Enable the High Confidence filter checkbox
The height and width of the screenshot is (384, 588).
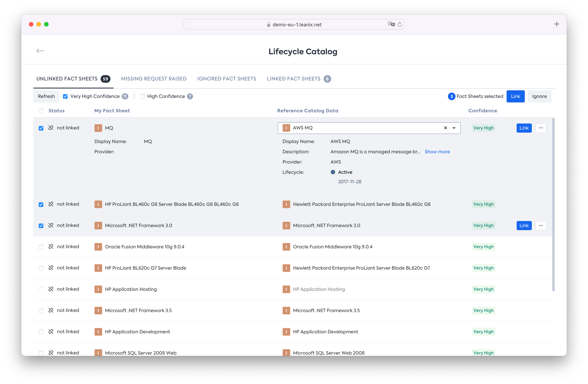coord(142,96)
